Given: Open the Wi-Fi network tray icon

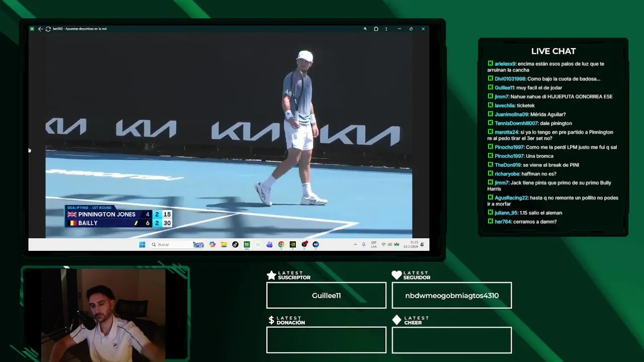Looking at the screenshot, I should click(x=383, y=244).
